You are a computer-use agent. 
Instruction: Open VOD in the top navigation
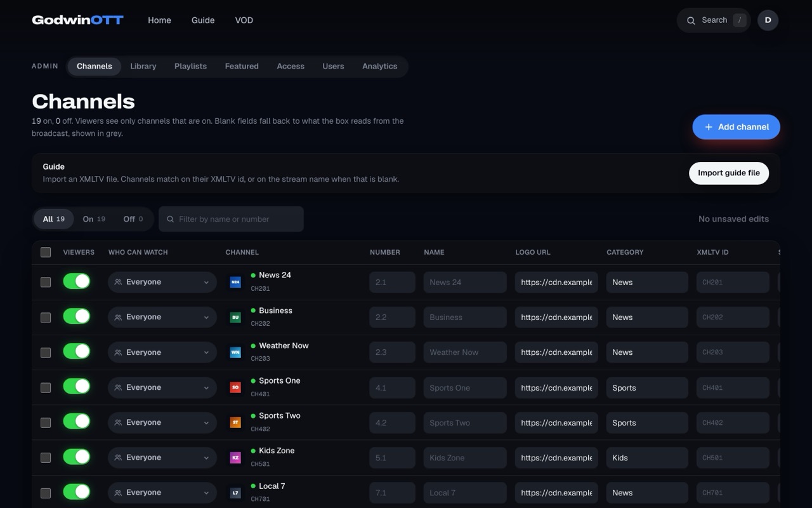click(x=244, y=20)
